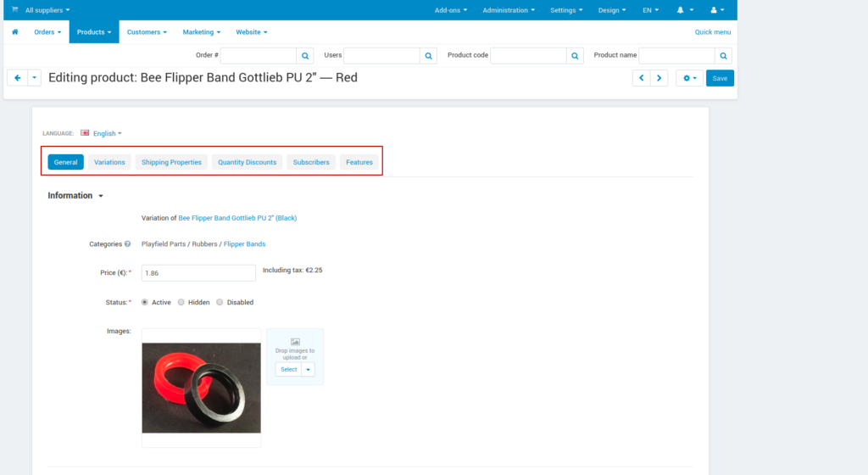Set product status to Disabled
This screenshot has width=868, height=475.
220,302
